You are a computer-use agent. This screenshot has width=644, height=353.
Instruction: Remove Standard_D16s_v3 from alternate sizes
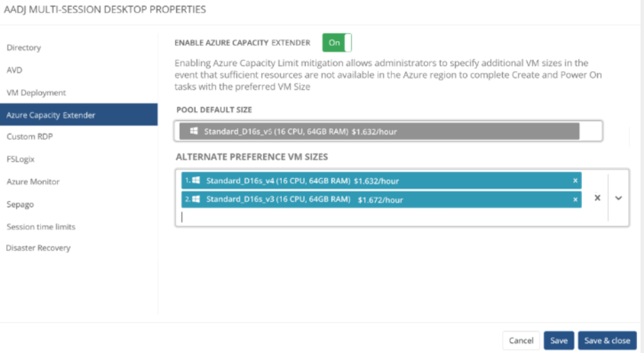click(x=575, y=200)
